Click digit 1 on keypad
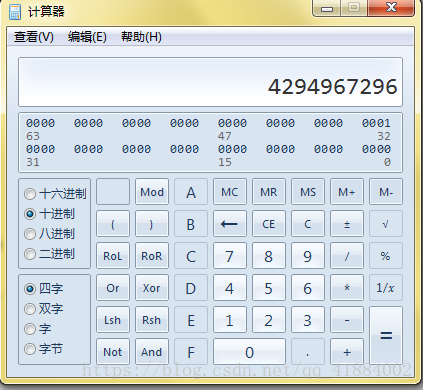The width and height of the screenshot is (423, 390). [x=230, y=320]
